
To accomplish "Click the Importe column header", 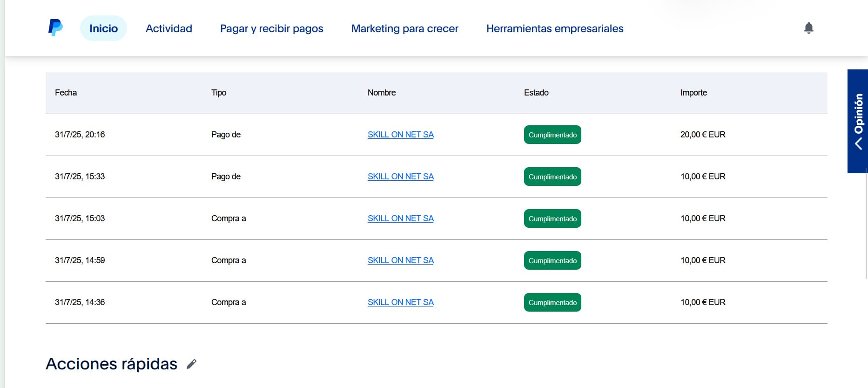I will (x=693, y=93).
